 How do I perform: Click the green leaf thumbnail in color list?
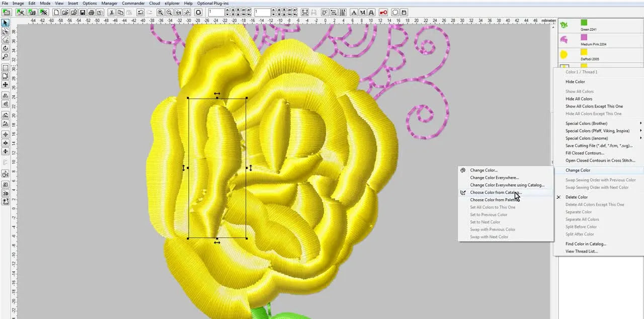coord(564,25)
